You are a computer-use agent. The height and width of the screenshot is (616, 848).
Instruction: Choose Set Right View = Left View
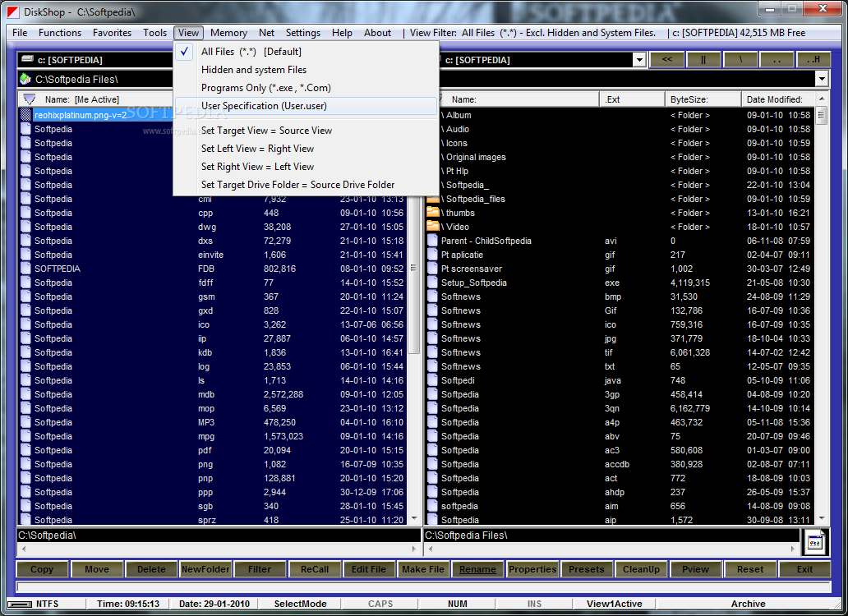[306, 167]
